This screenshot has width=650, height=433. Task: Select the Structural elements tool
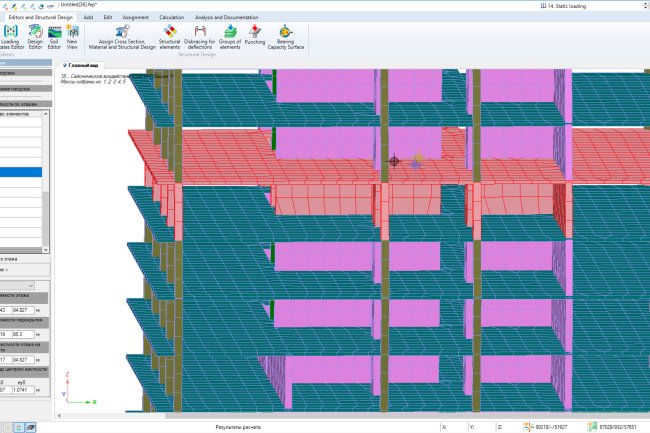pos(169,36)
